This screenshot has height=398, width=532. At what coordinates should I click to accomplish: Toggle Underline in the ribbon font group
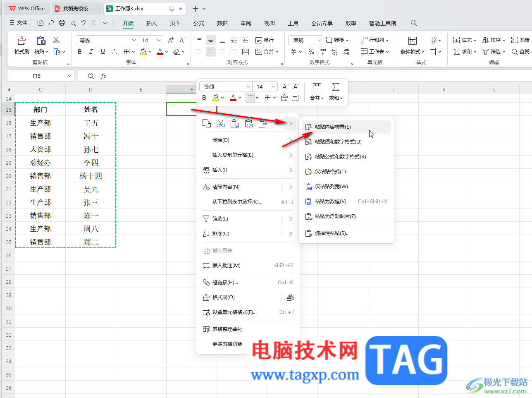(x=103, y=52)
